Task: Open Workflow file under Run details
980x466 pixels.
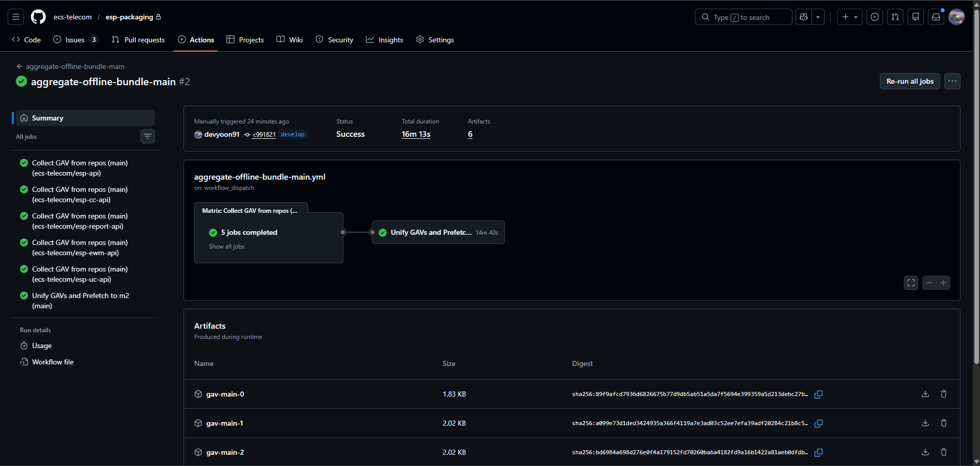Action: pyautogui.click(x=53, y=362)
